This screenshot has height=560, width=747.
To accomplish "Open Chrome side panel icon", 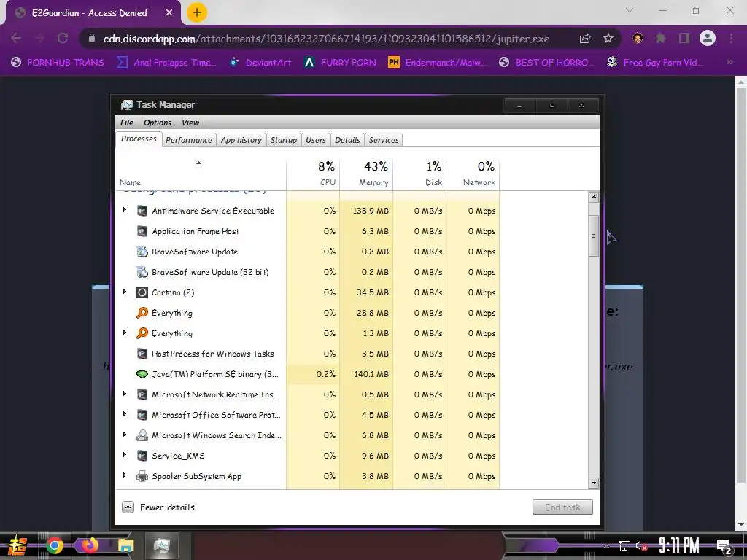I will pos(684,38).
